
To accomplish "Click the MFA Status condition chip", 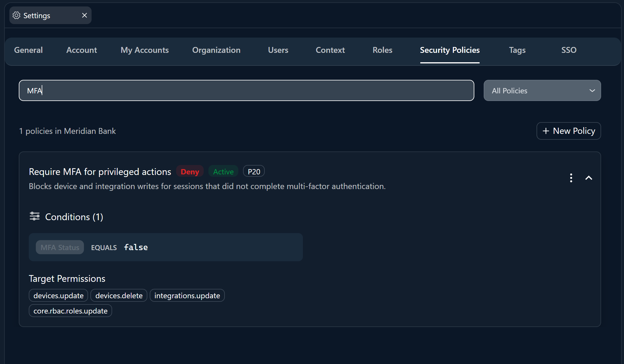I will 60,247.
